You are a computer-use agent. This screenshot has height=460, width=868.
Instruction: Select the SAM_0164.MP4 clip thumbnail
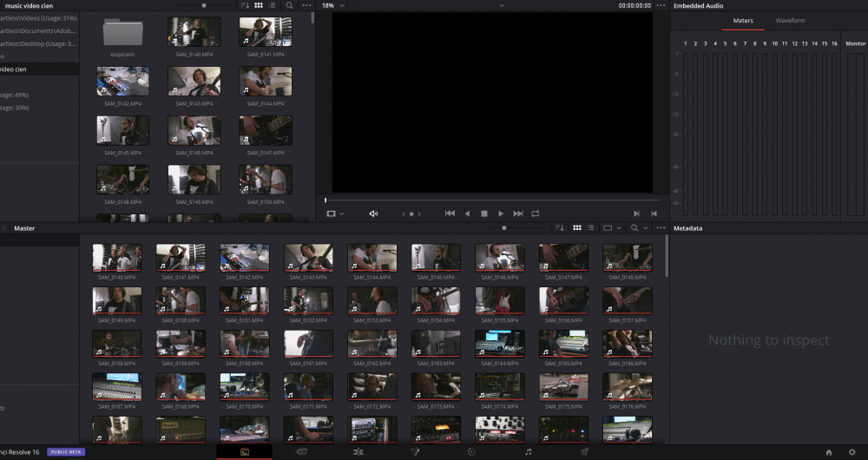pos(499,344)
